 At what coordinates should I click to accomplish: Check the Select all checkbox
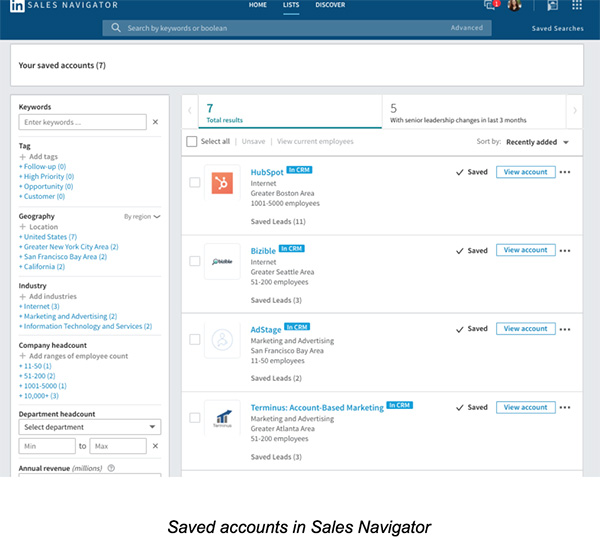click(x=192, y=142)
